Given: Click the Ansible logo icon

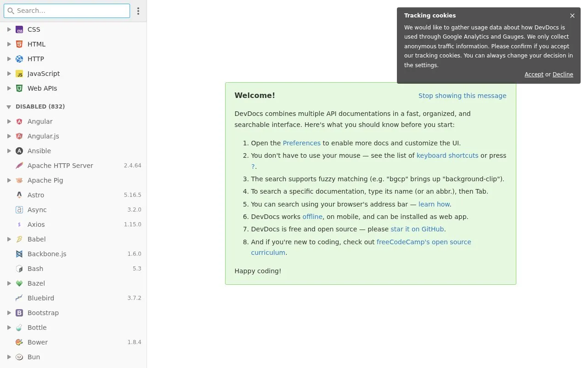Looking at the screenshot, I should [19, 151].
